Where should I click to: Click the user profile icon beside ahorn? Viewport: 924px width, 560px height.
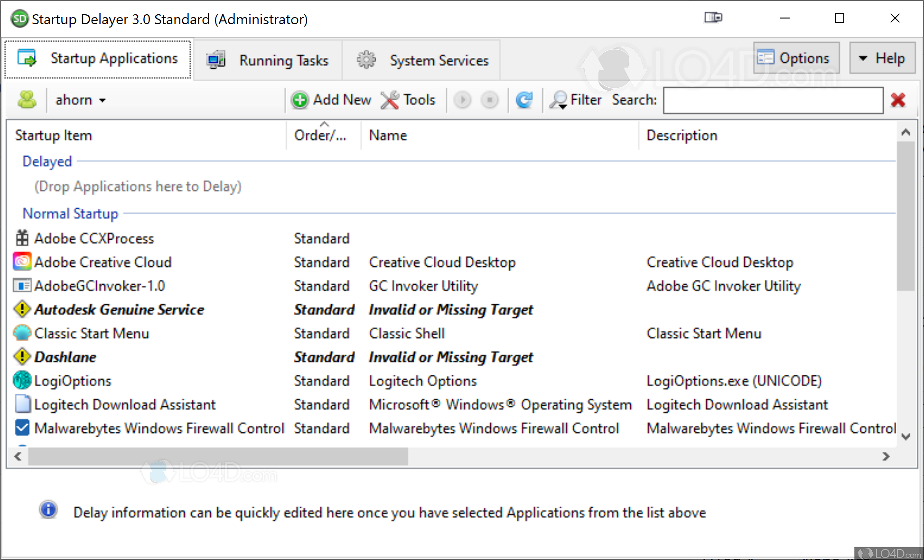[x=27, y=100]
